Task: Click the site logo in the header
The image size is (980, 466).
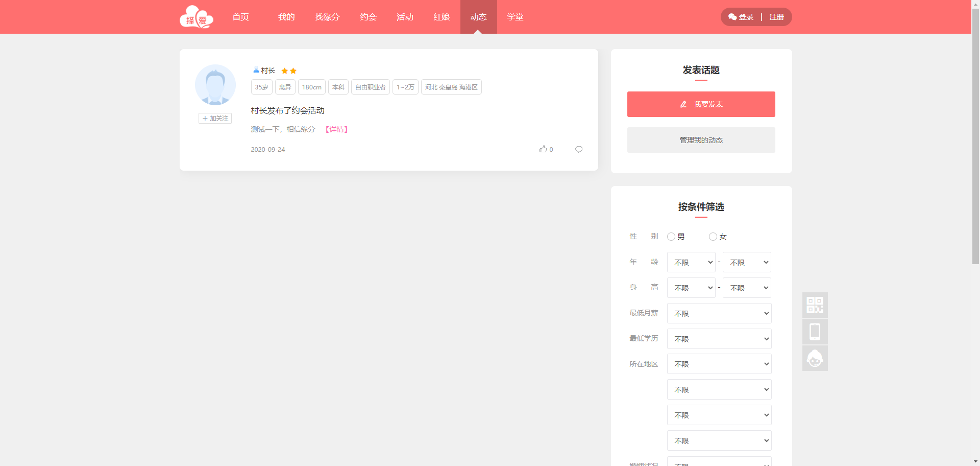Action: pyautogui.click(x=197, y=17)
